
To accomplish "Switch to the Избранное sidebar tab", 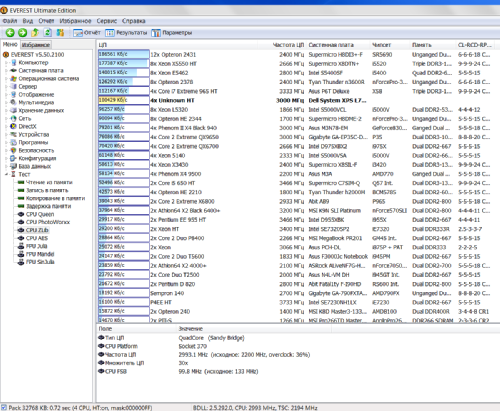I will pos(36,45).
